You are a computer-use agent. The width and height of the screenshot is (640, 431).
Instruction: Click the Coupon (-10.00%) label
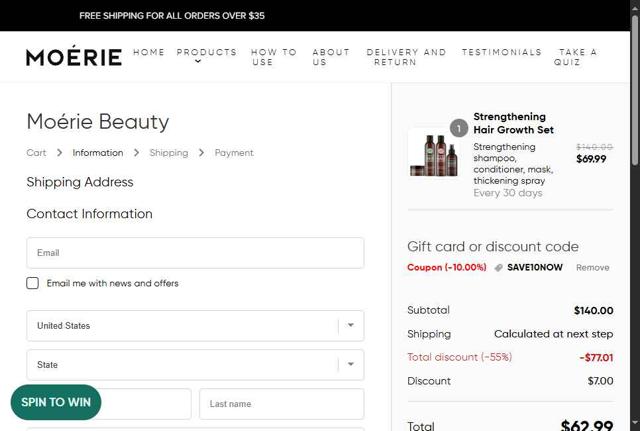[x=447, y=267]
